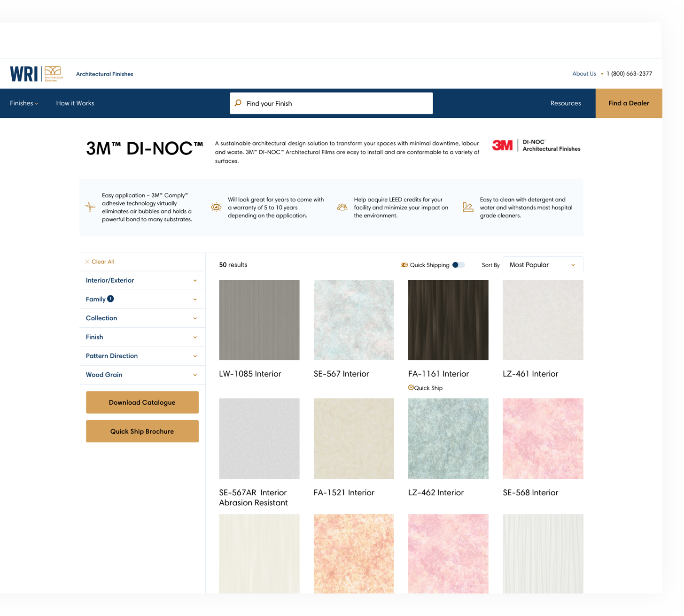Click the Architectural Finishes header link
The width and height of the screenshot is (684, 616).
[x=104, y=74]
